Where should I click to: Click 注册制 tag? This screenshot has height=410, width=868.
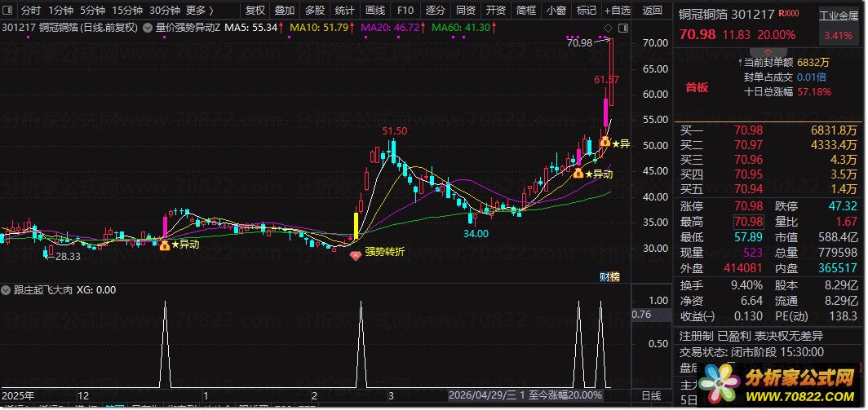(x=697, y=336)
